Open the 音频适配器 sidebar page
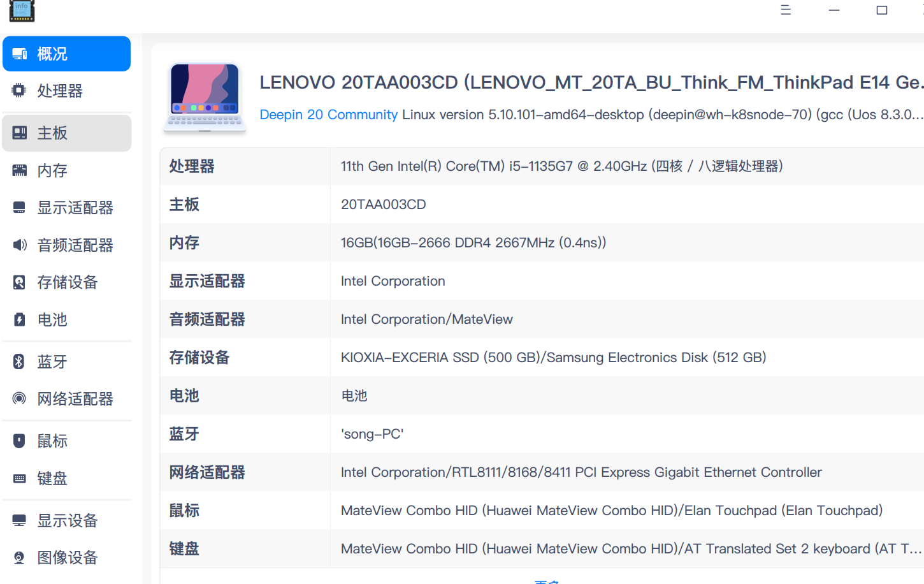This screenshot has height=584, width=924. pos(66,245)
